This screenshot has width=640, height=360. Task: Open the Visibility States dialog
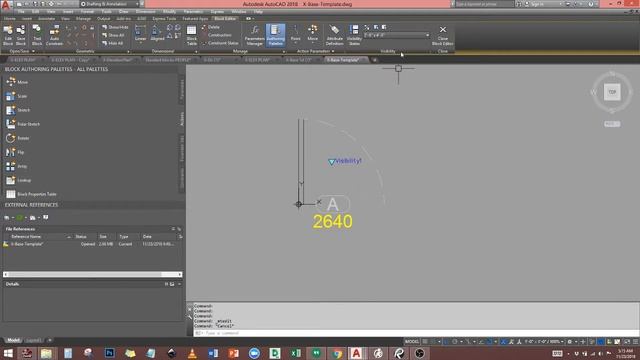(354, 35)
